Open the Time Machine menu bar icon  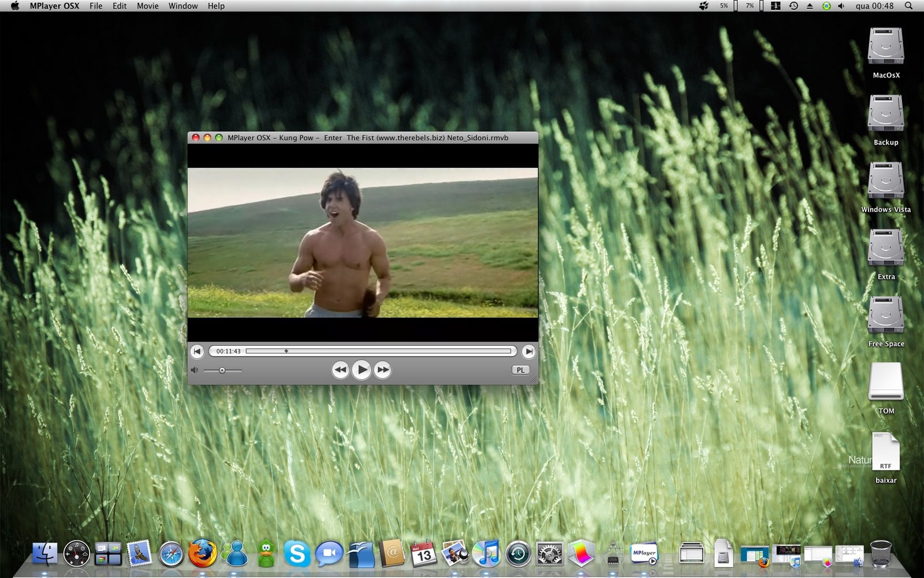(x=793, y=6)
